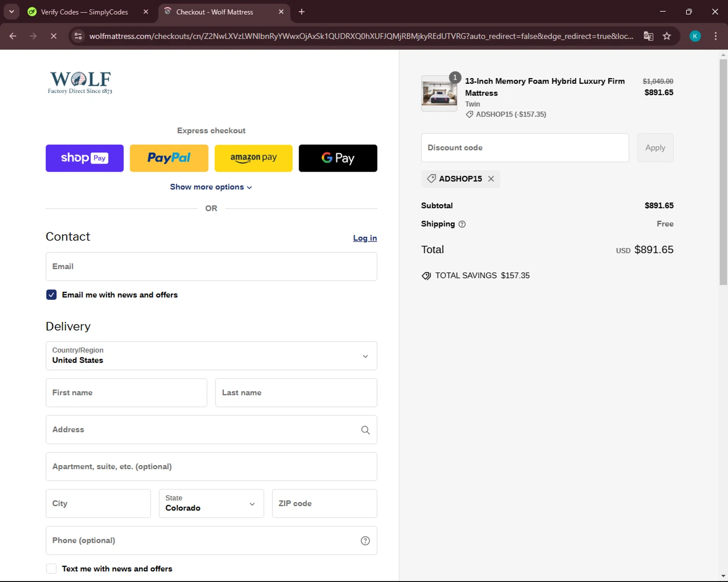This screenshot has height=582, width=728.
Task: Expand Show more options
Action: point(211,187)
